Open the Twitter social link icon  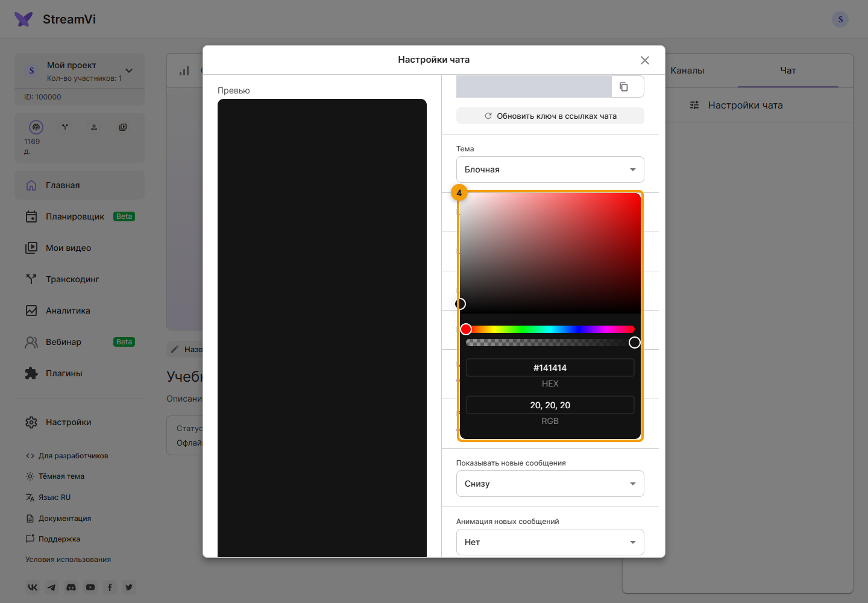129,587
